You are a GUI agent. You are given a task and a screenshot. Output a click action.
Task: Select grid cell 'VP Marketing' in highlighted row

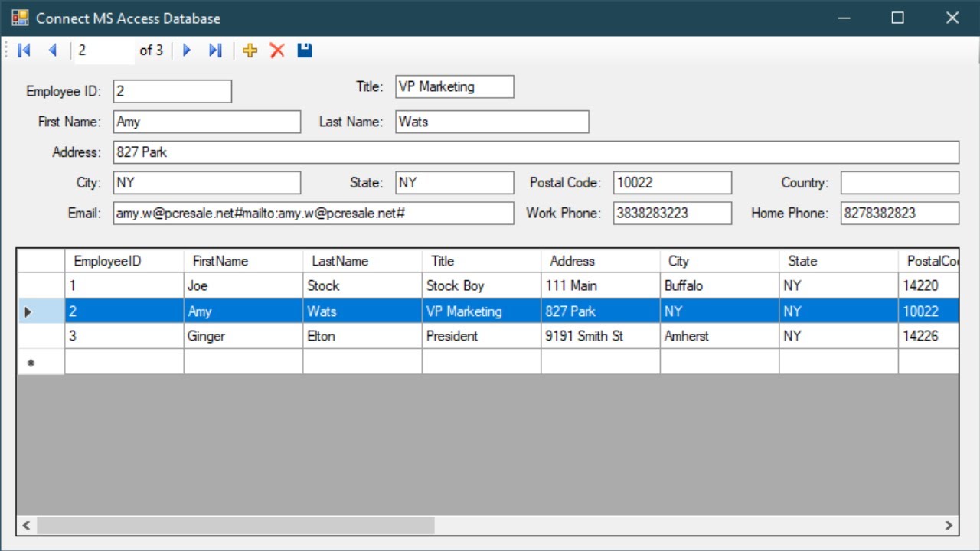point(482,311)
